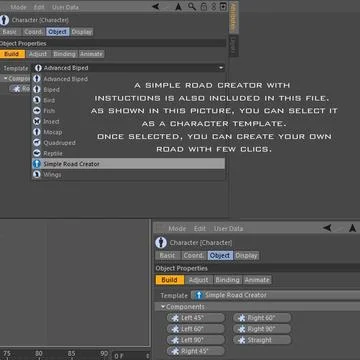This screenshot has height=360, width=360.
Task: Open the Advanced Biped template dropdown
Action: 129,68
